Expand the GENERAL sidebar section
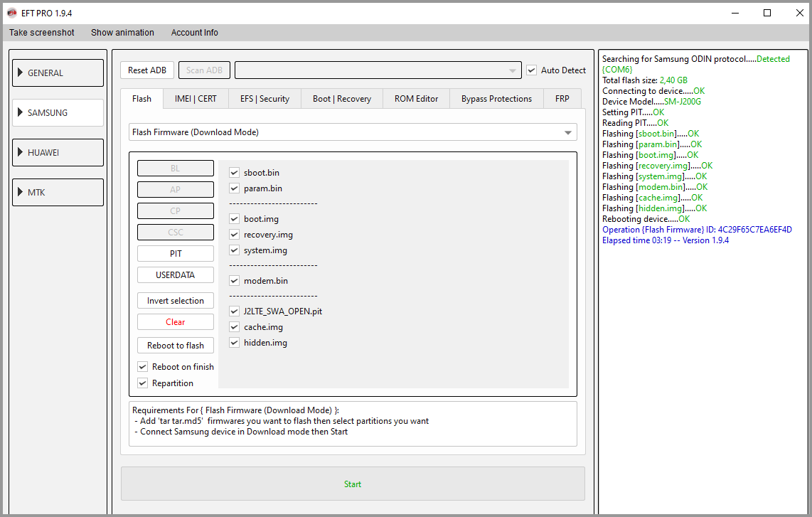This screenshot has width=812, height=517. click(x=58, y=73)
